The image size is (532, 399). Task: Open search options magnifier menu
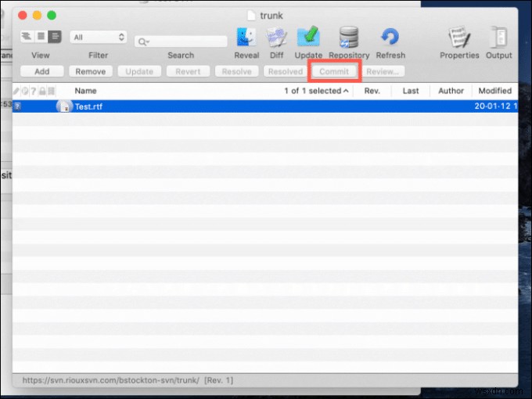(x=143, y=41)
